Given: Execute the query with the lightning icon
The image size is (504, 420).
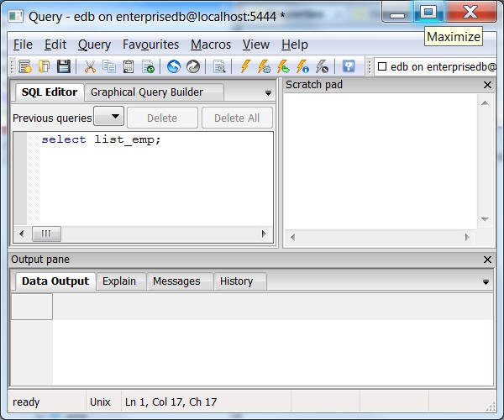Looking at the screenshot, I should (x=245, y=67).
